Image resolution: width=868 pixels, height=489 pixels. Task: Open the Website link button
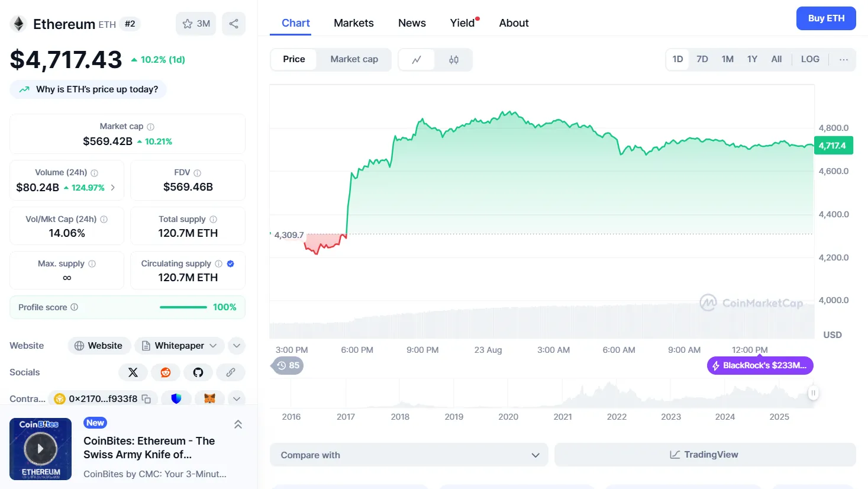(x=99, y=346)
